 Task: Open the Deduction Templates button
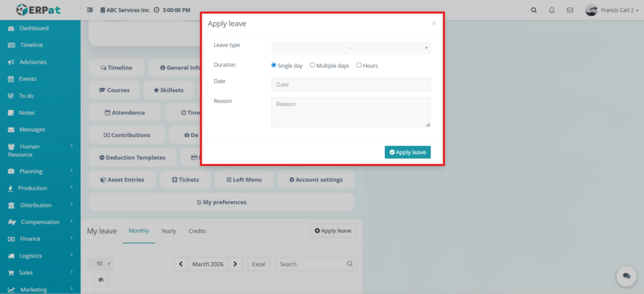[x=132, y=158]
